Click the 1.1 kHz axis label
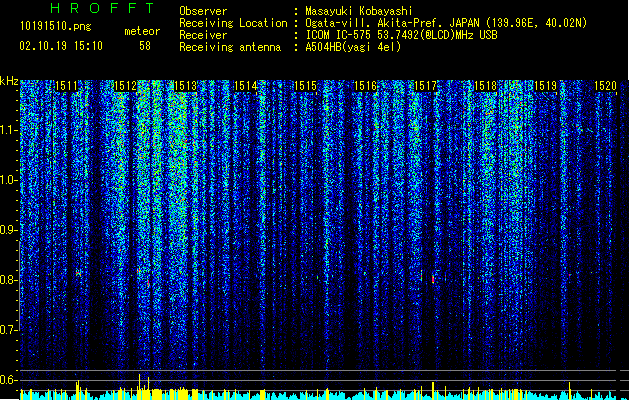 point(9,130)
